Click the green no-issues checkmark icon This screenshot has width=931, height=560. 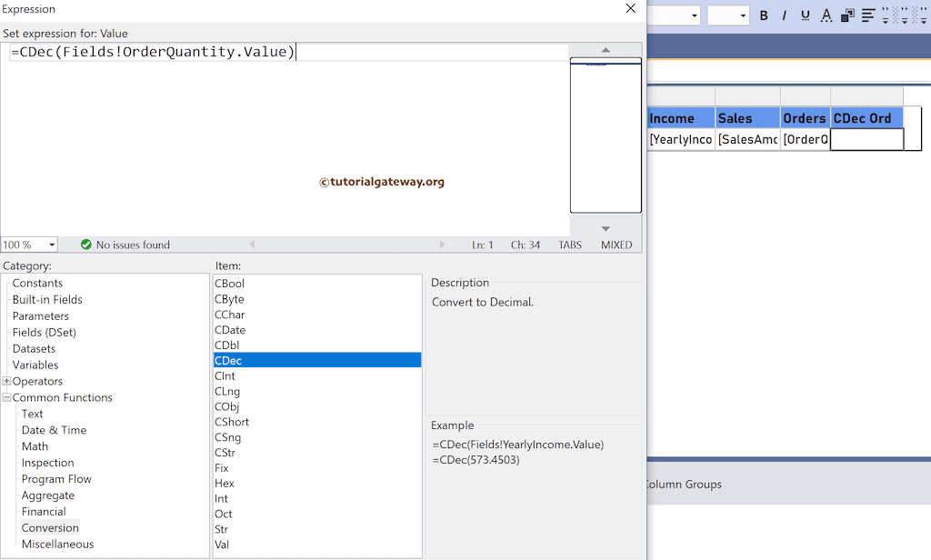85,244
